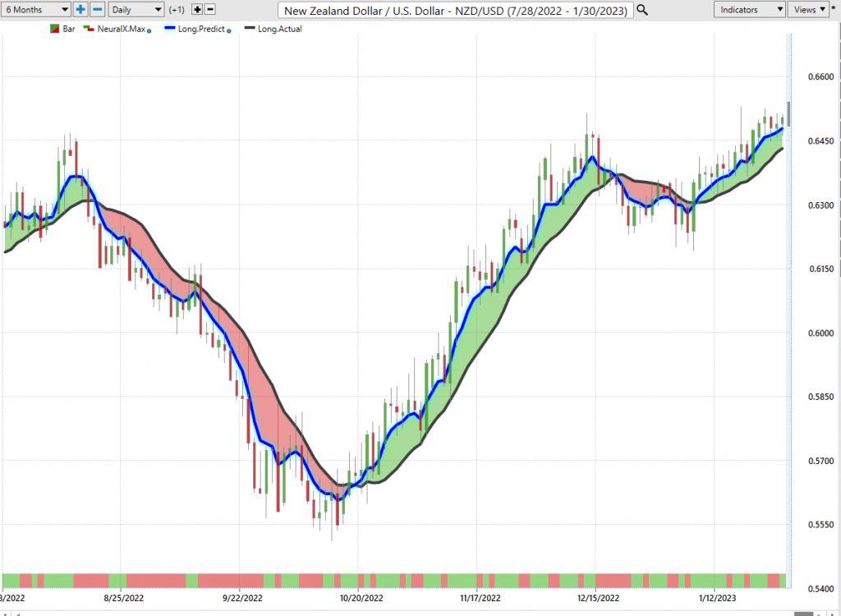The image size is (841, 616).
Task: Click the Bar legend icon
Action: (x=55, y=29)
